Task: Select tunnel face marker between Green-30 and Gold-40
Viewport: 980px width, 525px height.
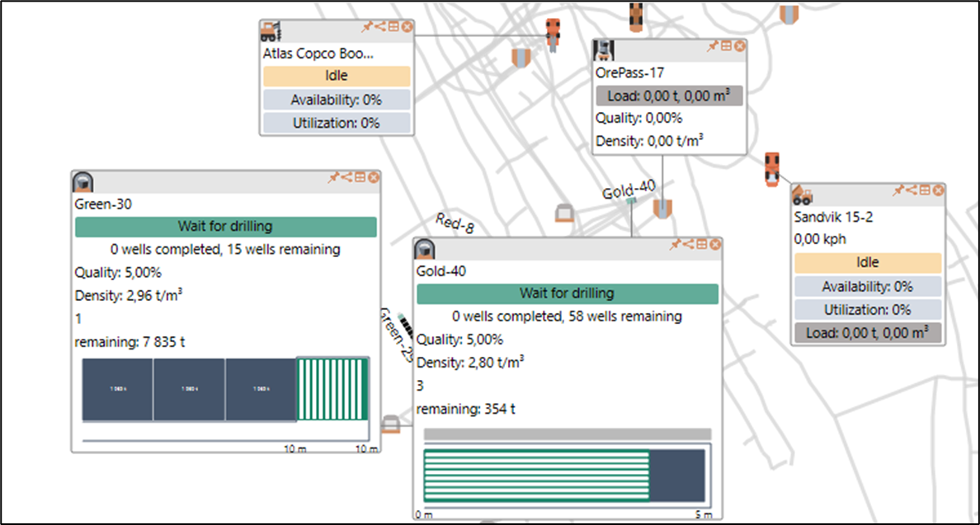Action: click(x=391, y=424)
